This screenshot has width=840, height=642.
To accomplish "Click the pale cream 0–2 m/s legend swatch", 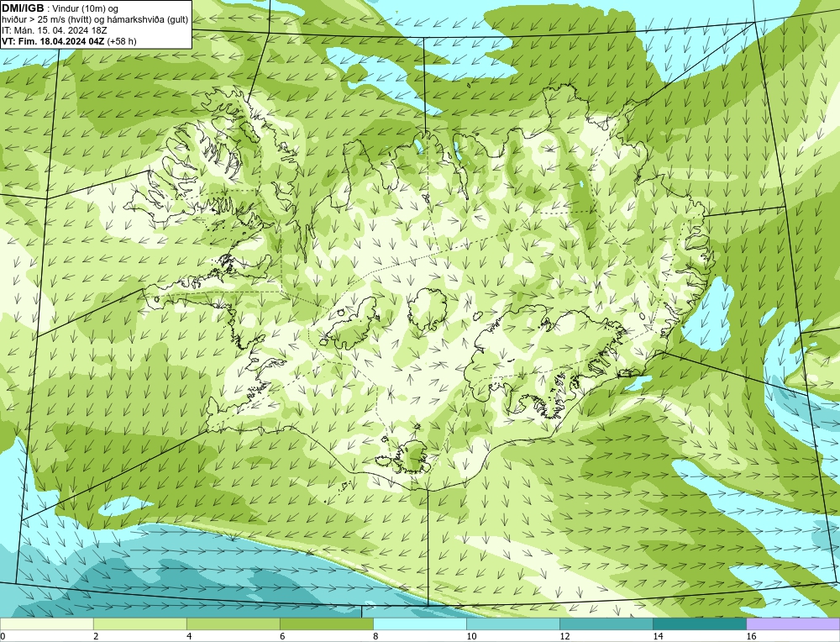I will [46, 624].
